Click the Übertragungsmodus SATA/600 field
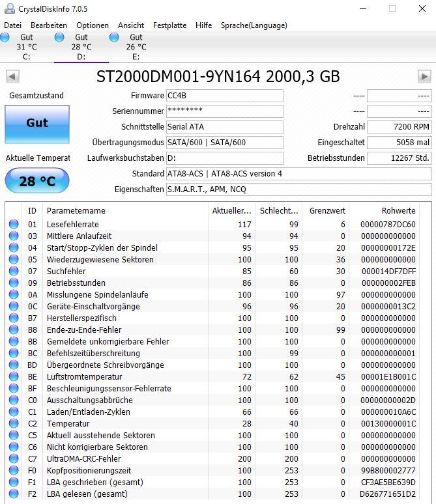This screenshot has width=436, height=504. (x=225, y=143)
